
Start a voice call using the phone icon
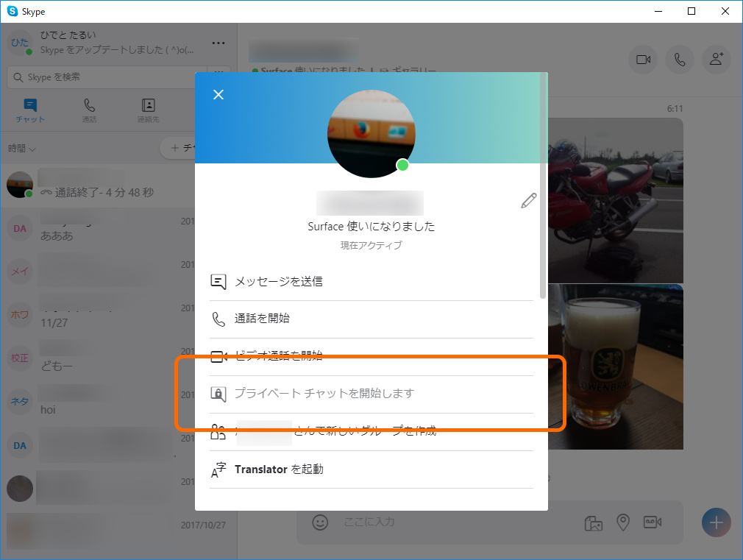(x=679, y=60)
